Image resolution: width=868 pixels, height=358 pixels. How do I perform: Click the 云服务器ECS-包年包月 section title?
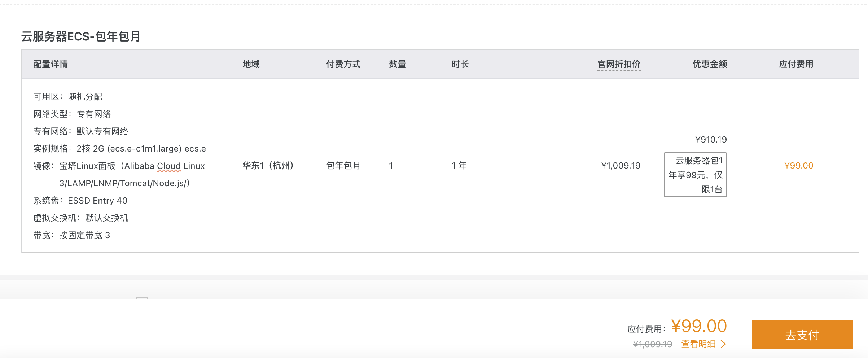click(x=81, y=36)
